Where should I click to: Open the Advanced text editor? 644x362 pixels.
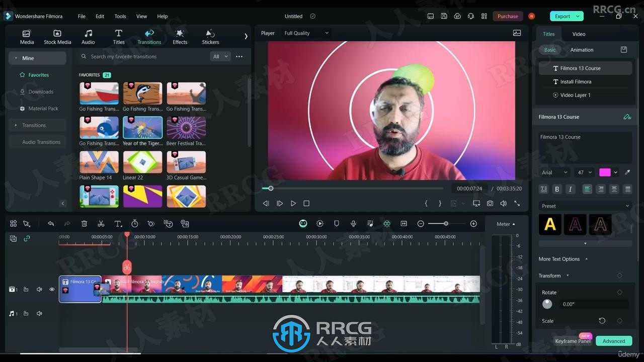pos(614,341)
